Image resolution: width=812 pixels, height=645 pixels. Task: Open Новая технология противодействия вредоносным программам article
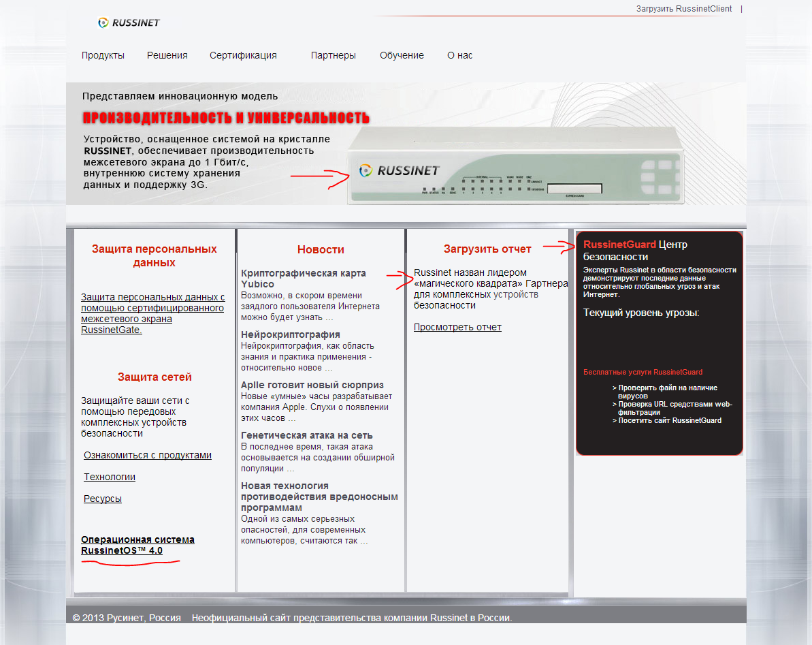(319, 497)
